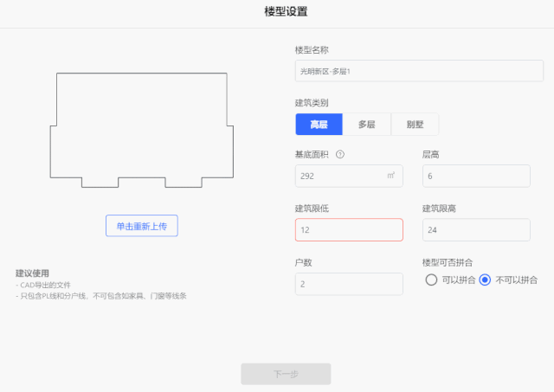The height and width of the screenshot is (392, 554).
Task: Click the m² unit suffix in area field
Action: point(390,176)
